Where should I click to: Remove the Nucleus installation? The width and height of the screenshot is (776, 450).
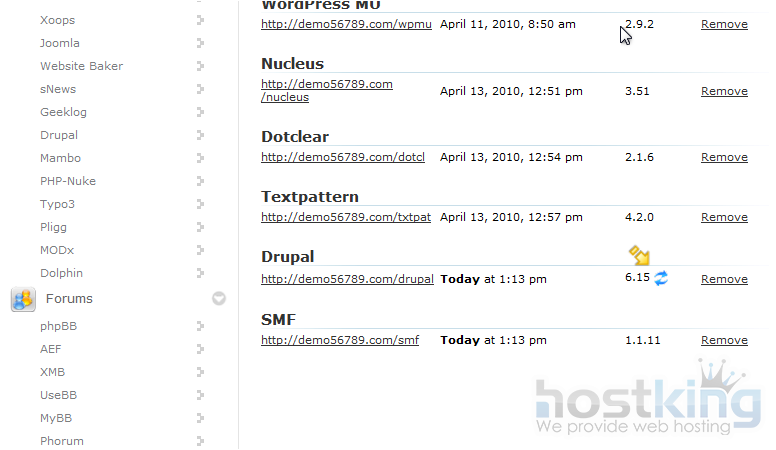pos(724,91)
